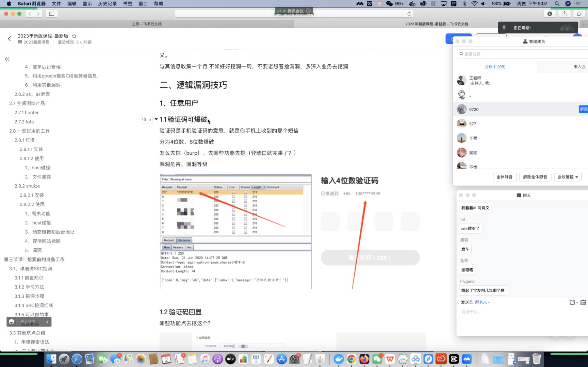
Task: Open the Trash in the Dock
Action: [x=537, y=359]
